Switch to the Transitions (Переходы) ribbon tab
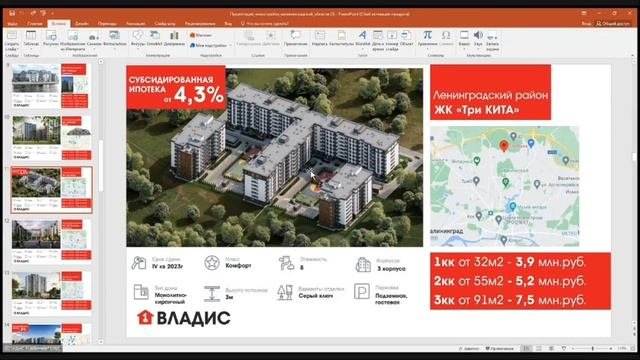 (x=107, y=24)
